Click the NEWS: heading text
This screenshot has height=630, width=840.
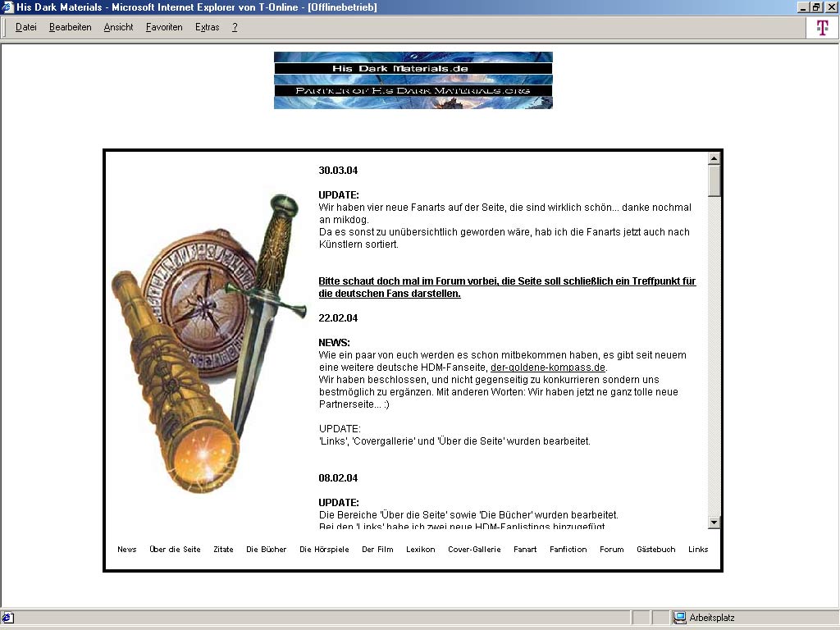click(334, 342)
